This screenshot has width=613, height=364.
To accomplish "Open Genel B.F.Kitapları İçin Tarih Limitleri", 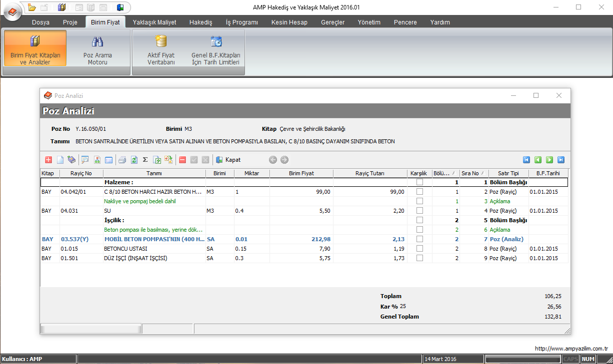I will tap(216, 48).
